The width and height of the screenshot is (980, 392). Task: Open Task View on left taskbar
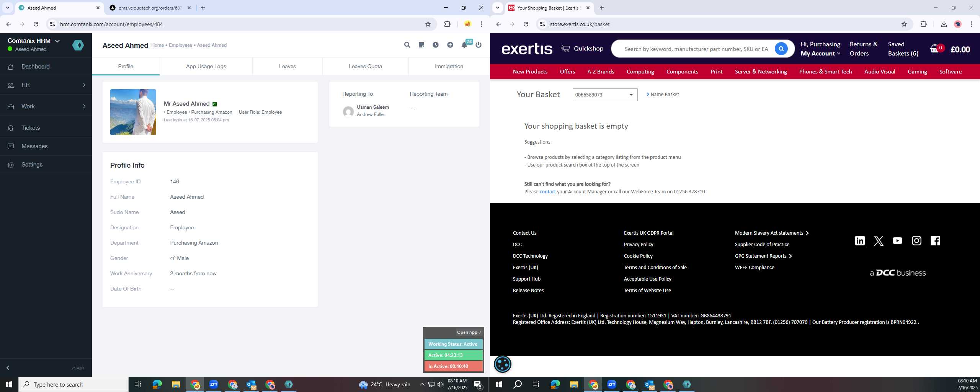pyautogui.click(x=138, y=384)
